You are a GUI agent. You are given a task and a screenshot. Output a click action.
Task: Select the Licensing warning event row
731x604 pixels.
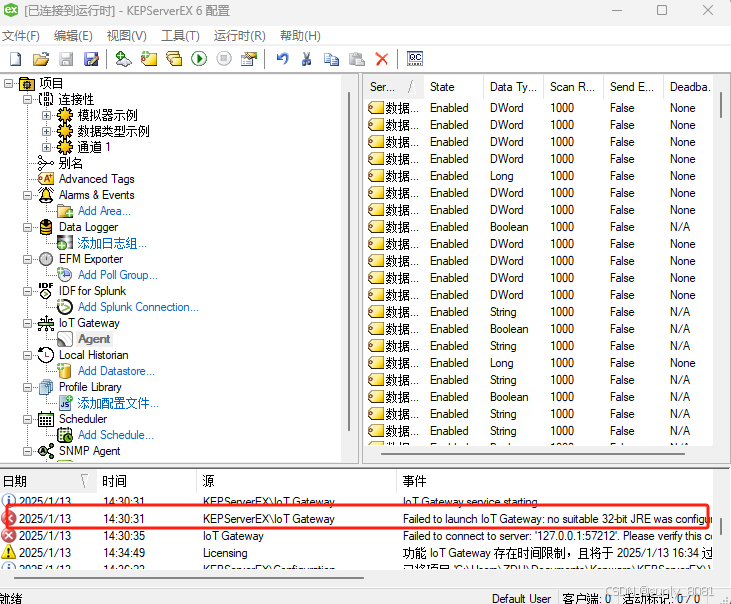[x=356, y=553]
